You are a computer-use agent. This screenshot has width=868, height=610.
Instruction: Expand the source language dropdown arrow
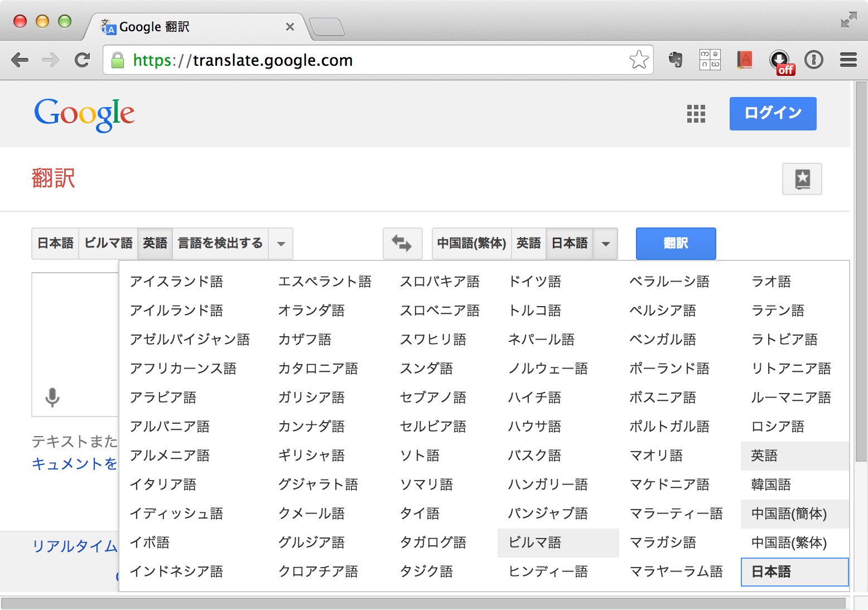281,244
